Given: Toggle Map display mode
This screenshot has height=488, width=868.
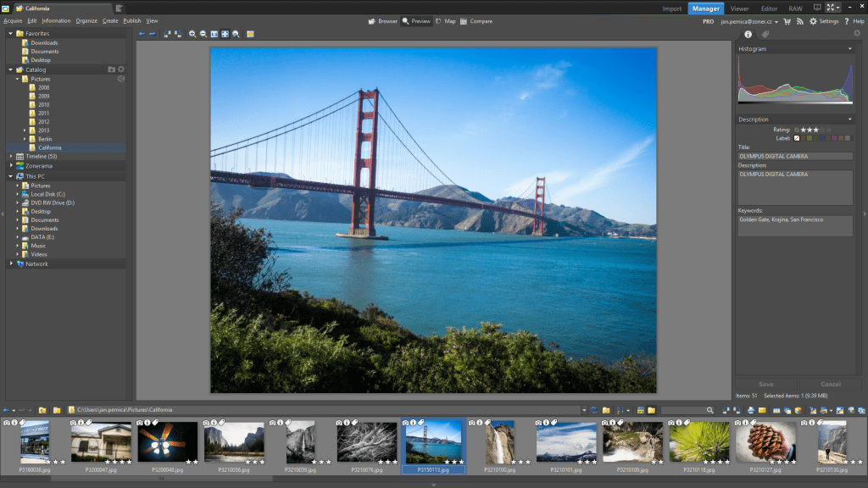Looking at the screenshot, I should (445, 21).
